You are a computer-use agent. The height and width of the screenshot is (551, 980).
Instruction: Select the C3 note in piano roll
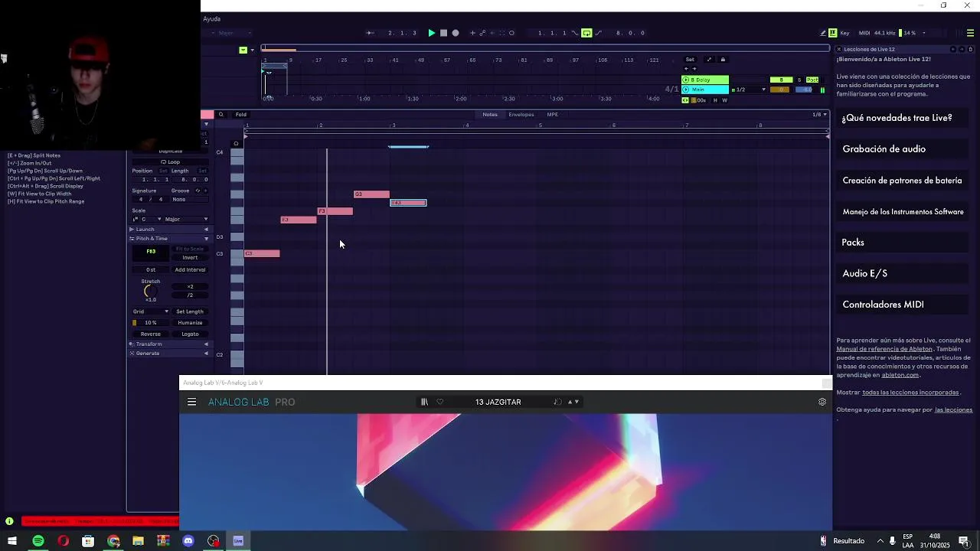pos(263,253)
